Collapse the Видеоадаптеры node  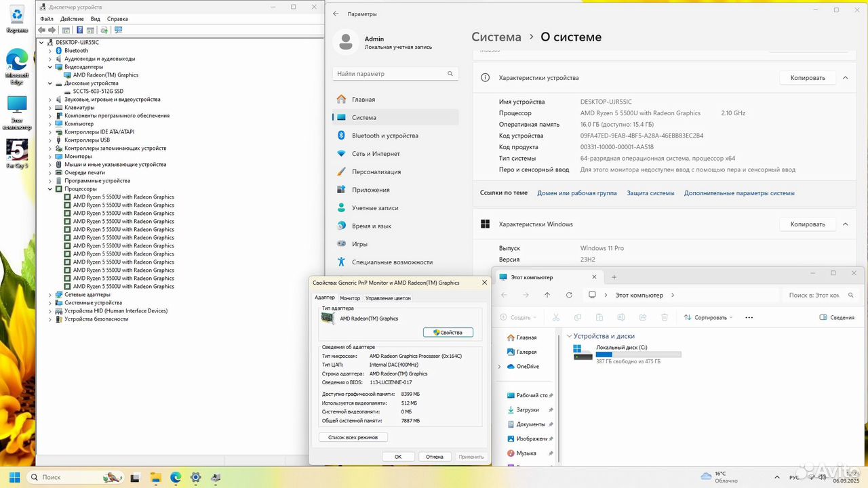coord(50,67)
